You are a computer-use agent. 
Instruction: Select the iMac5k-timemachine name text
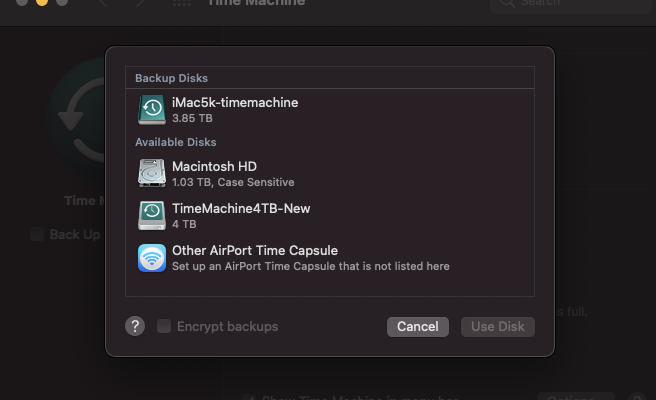point(235,103)
